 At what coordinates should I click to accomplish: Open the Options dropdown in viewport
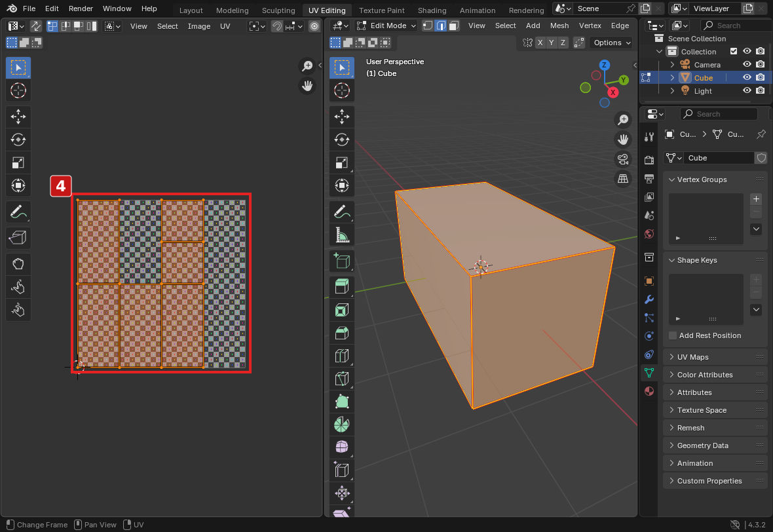612,43
